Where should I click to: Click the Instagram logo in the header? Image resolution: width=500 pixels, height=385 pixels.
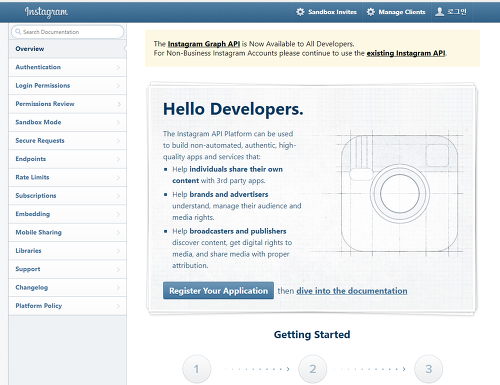tap(46, 12)
